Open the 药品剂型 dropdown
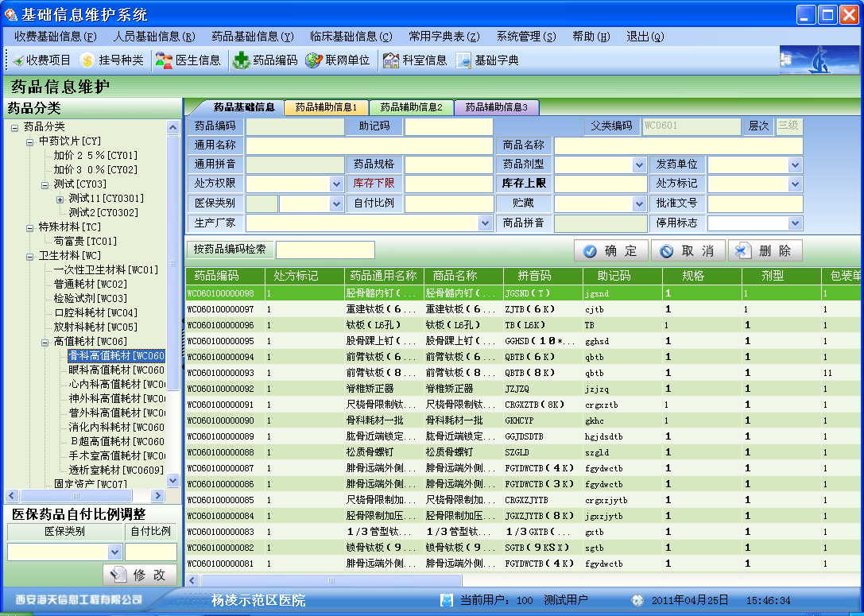Viewport: 864px width, 616px height. coord(638,165)
